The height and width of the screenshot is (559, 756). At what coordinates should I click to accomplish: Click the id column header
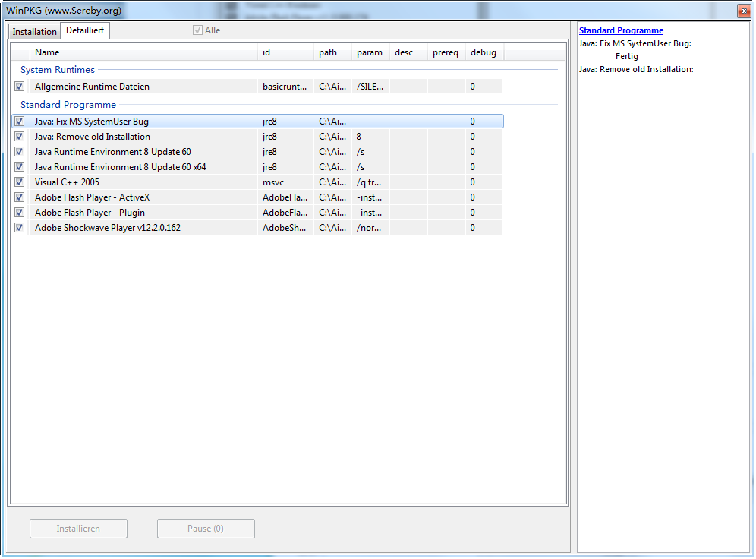pos(285,52)
